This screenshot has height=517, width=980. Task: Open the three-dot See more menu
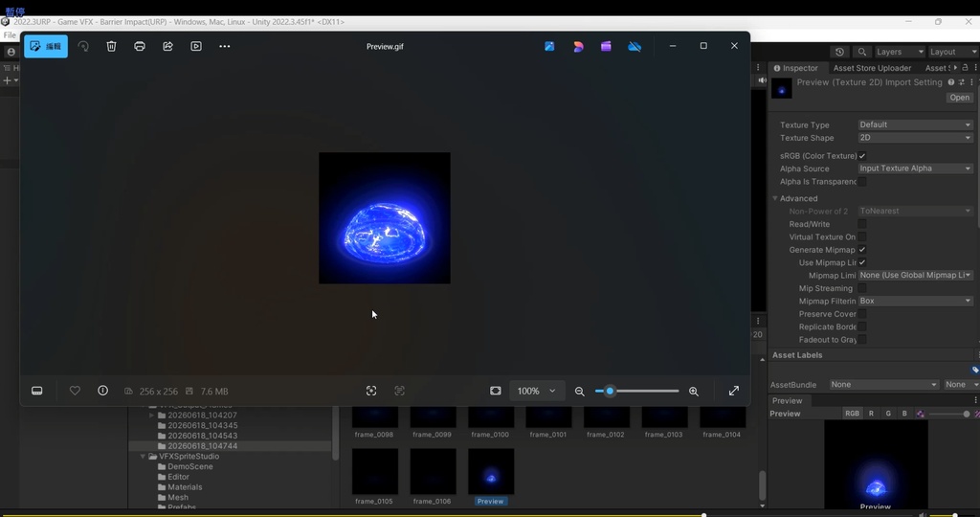pyautogui.click(x=224, y=46)
